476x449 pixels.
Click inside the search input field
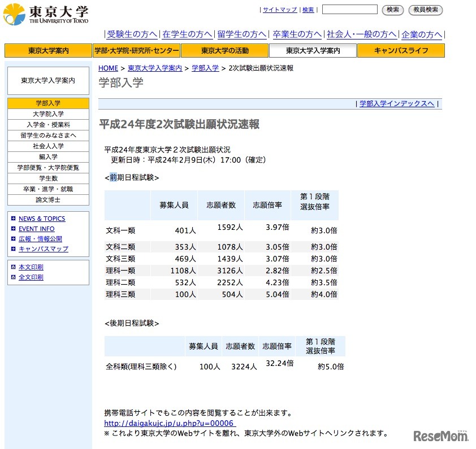pyautogui.click(x=349, y=9)
